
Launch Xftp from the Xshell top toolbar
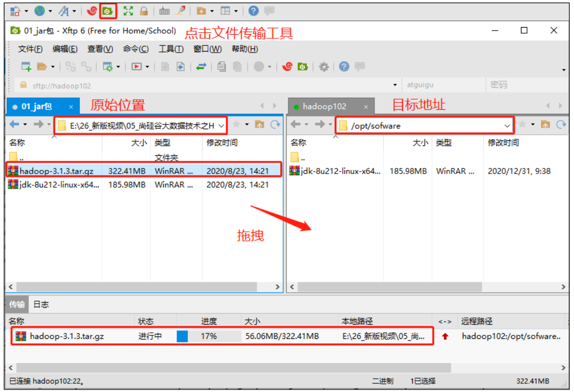click(x=108, y=11)
